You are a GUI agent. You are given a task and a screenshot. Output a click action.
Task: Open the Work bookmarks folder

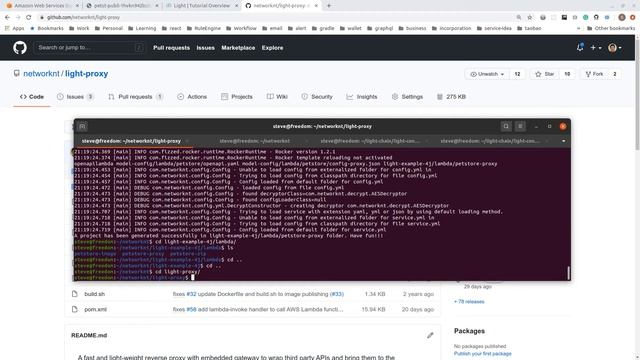(79, 28)
